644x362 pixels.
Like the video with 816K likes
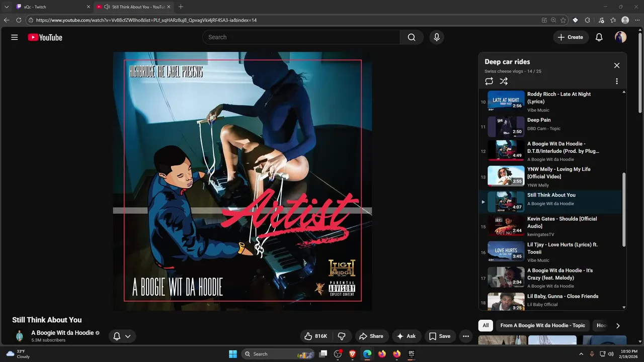point(316,336)
